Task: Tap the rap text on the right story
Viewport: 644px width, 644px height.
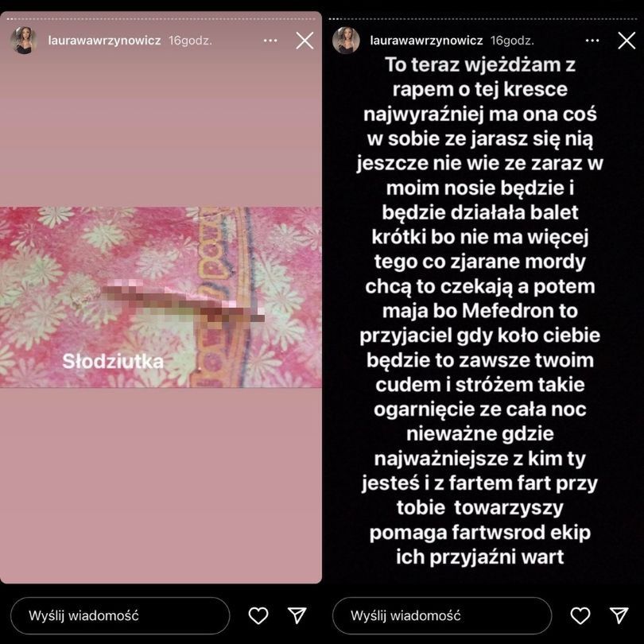Action: [479, 311]
